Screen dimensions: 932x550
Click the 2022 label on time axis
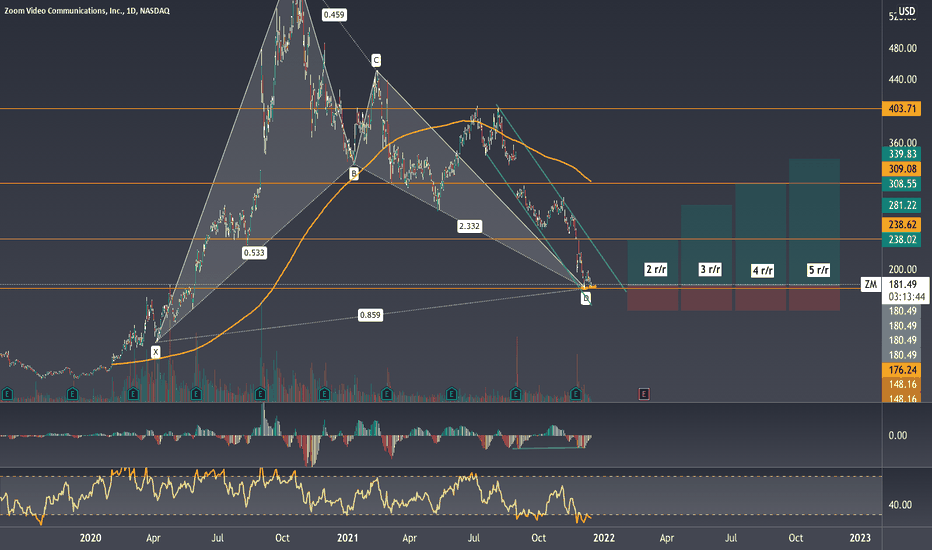(x=604, y=538)
